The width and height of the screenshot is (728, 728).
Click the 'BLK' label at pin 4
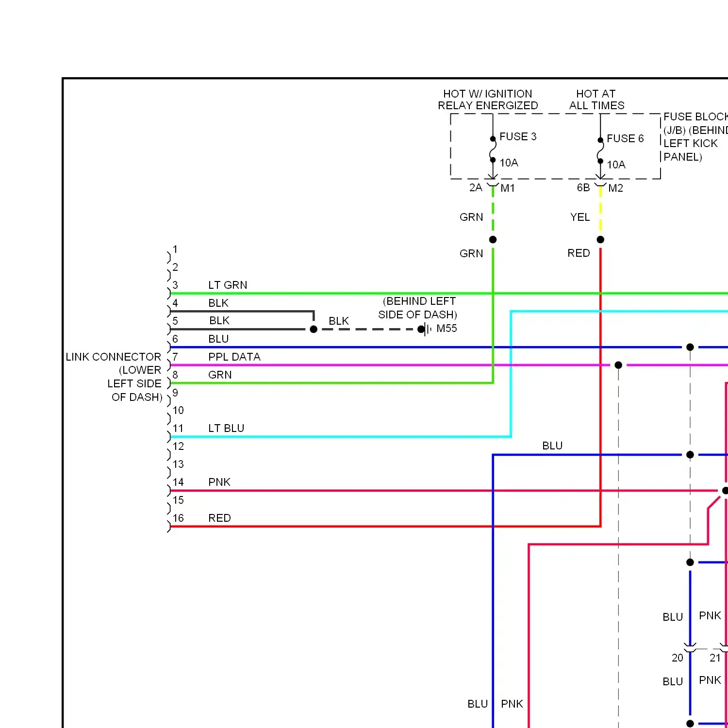[218, 303]
